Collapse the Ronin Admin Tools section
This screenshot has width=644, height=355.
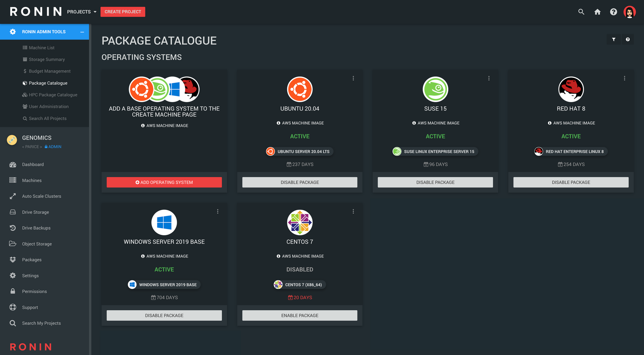(82, 32)
